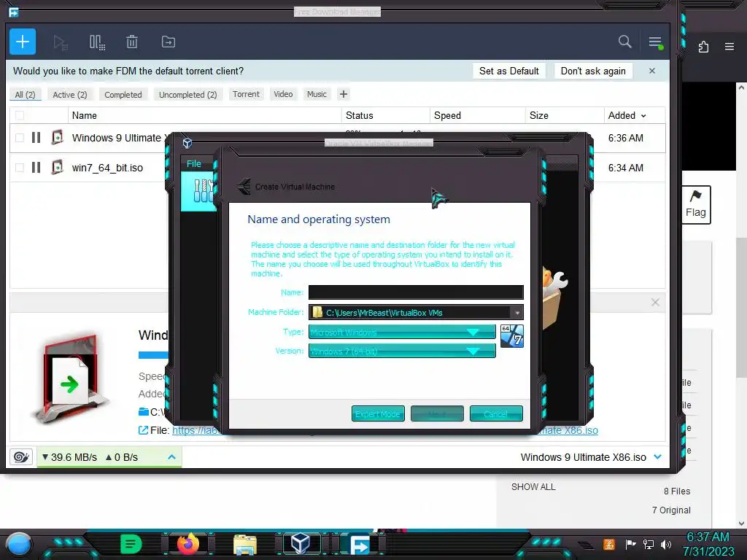
Task: Click the Windows 7 64-bit OS icon
Action: pyautogui.click(x=512, y=335)
